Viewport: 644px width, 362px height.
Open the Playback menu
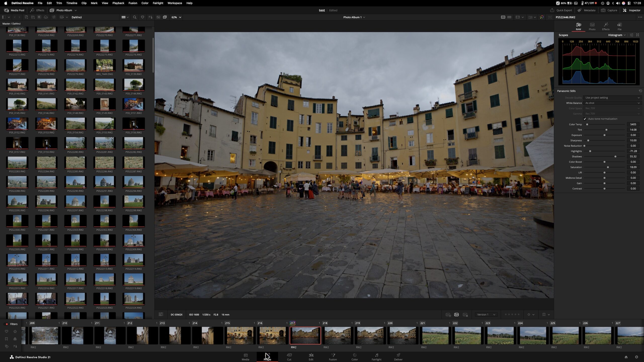[x=118, y=3]
